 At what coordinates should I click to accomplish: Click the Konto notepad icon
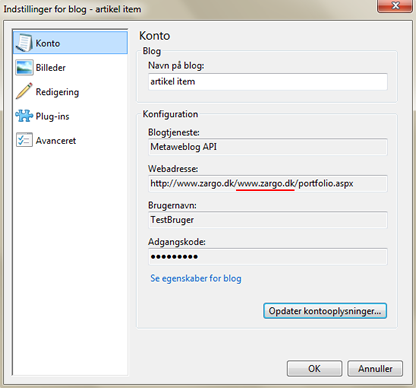coord(24,43)
